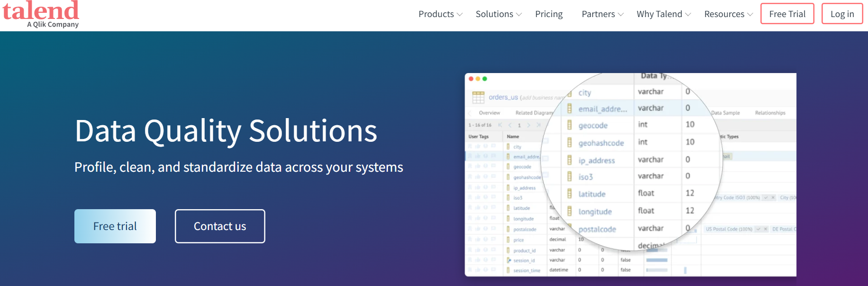Expand the Partners chevron arrow
The image size is (868, 286).
coord(621,15)
